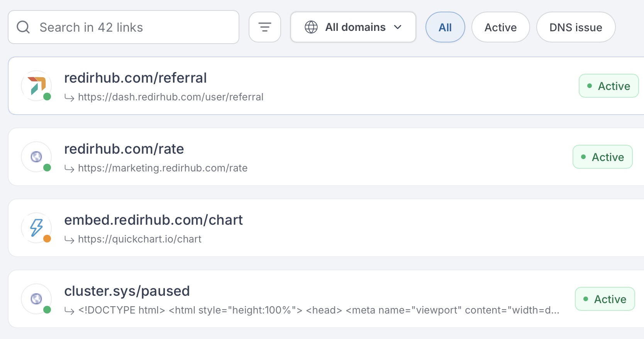This screenshot has width=644, height=339.
Task: Select the Active filter tab
Action: pyautogui.click(x=501, y=27)
